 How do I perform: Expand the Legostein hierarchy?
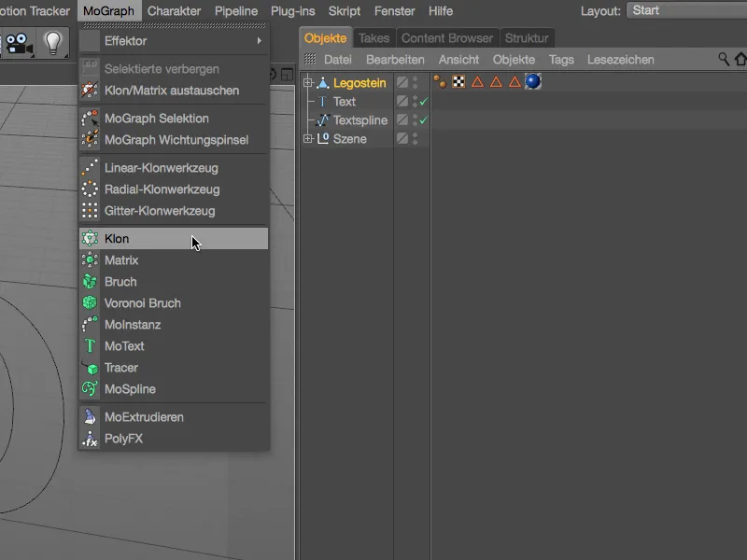pyautogui.click(x=308, y=82)
